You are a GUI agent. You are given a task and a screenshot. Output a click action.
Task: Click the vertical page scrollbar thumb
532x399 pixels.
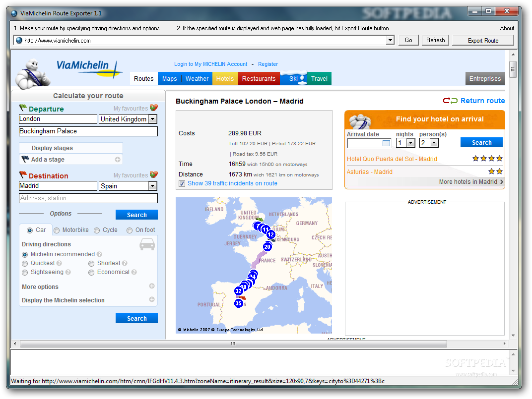513,69
